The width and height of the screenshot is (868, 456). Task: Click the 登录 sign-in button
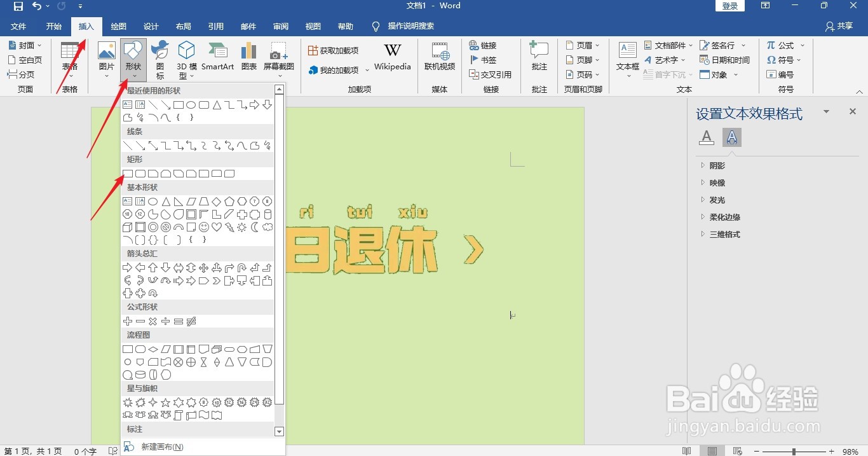(x=729, y=6)
